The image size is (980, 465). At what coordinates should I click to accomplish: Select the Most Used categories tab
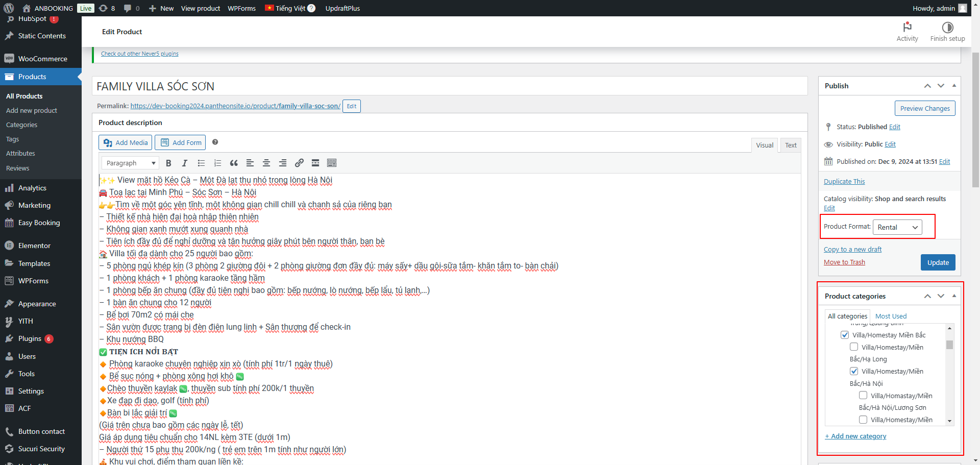pos(891,316)
